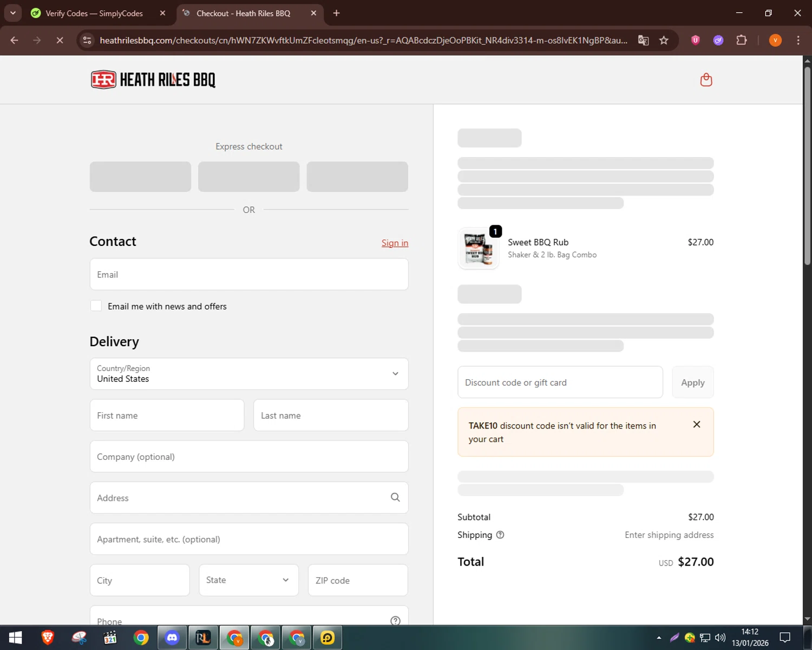Screen dimensions: 812x650
Task: Close the Verify Codes SimplyCodes tab
Action: [162, 13]
